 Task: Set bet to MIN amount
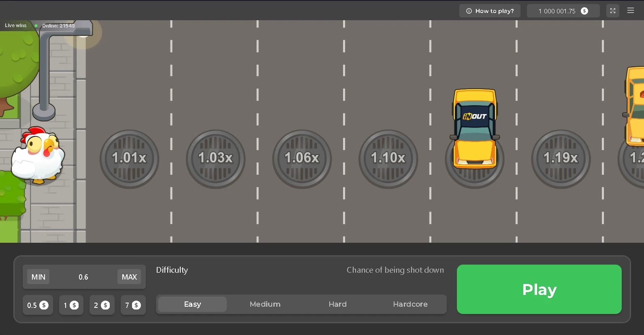click(38, 277)
